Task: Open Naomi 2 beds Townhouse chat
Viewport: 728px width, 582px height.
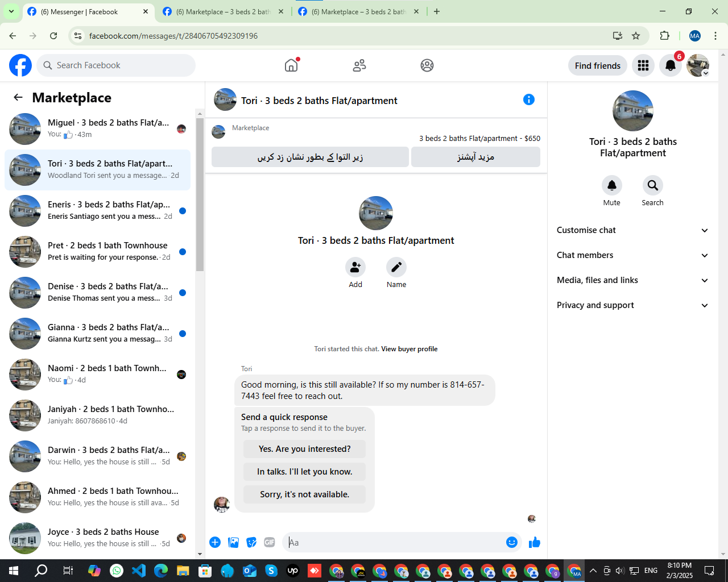Action: tap(97, 375)
